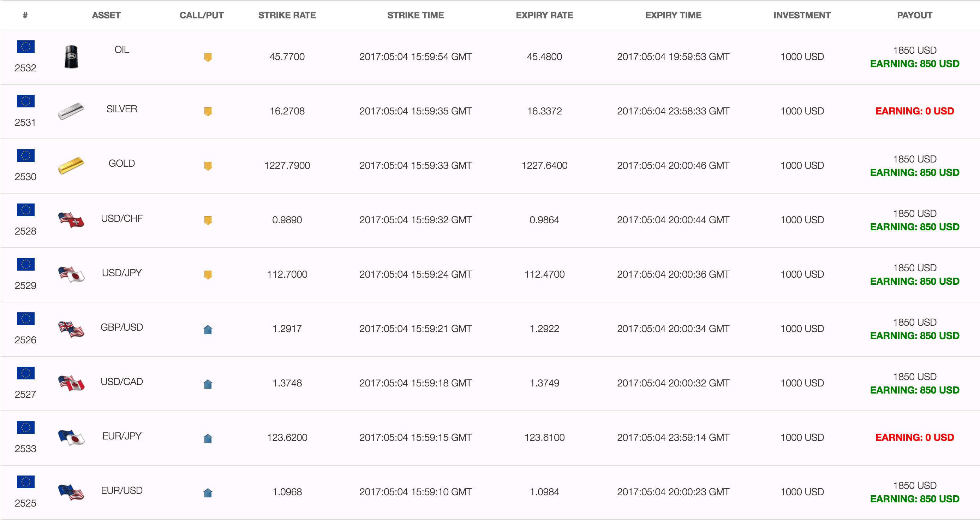This screenshot has width=980, height=520.
Task: Open the EUR/USD asset name link
Action: [122, 490]
